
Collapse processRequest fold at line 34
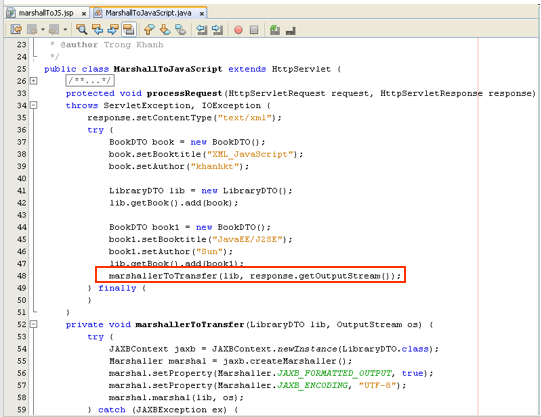[x=33, y=105]
